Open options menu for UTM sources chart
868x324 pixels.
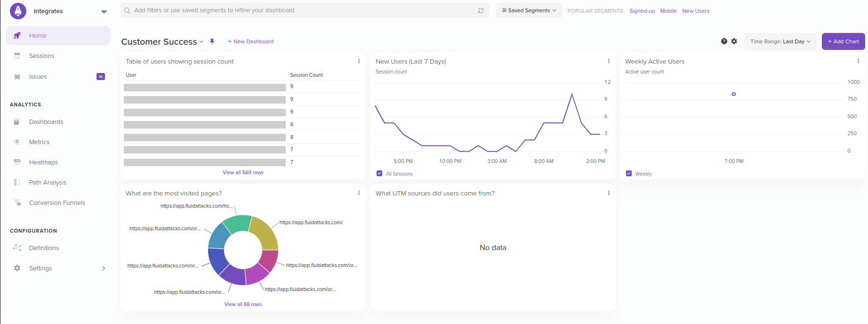point(609,193)
